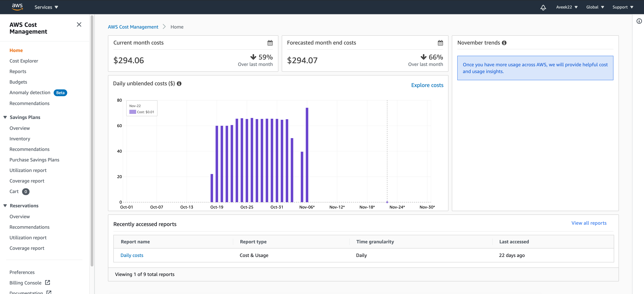
Task: Click the Explore costs link
Action: tap(427, 85)
